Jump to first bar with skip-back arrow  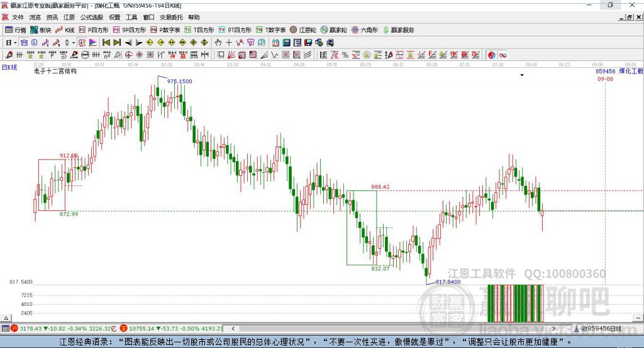click(x=106, y=42)
